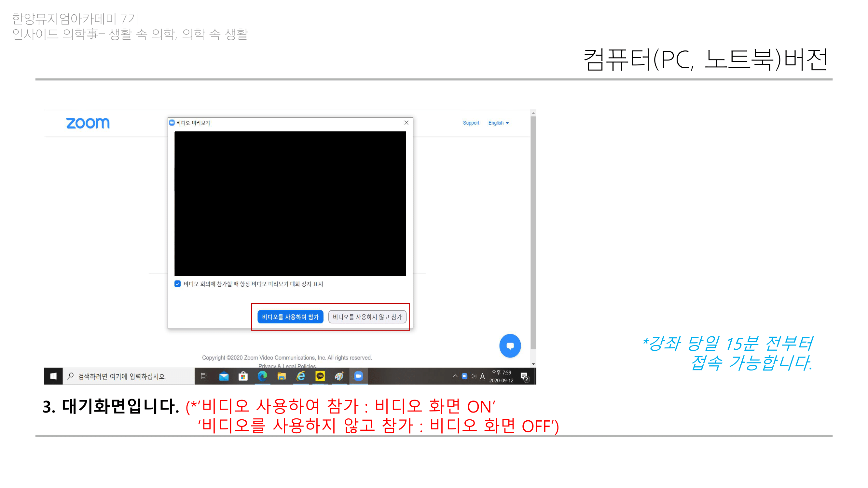Join with video button

(x=290, y=317)
